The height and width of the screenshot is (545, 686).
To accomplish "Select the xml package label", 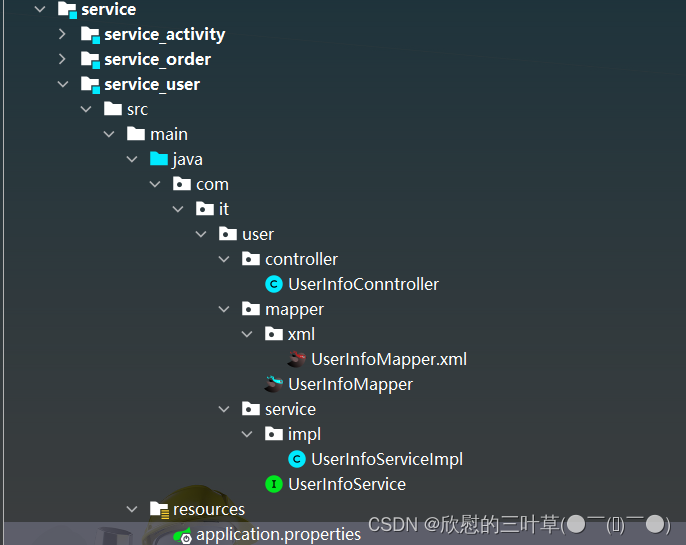I will 301,334.
